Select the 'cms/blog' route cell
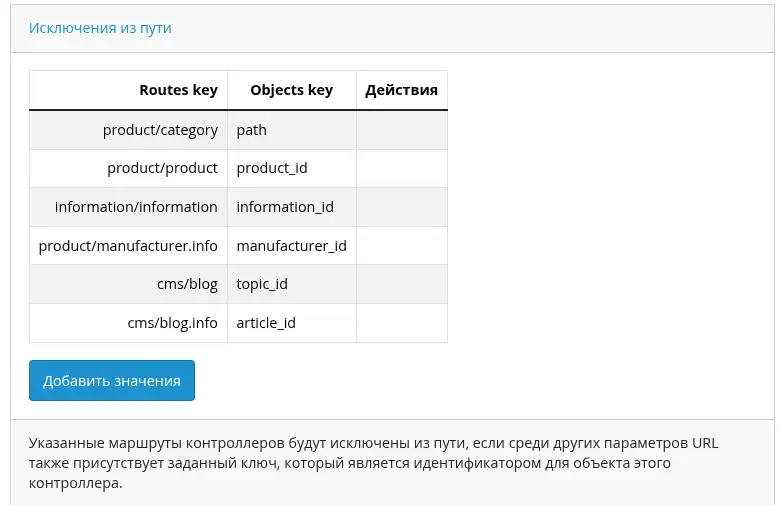 [187, 284]
